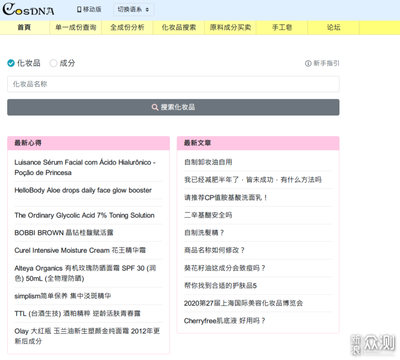Open article ending with 安全吗
Image resolution: width=400 pixels, height=360 pixels.
pos(208,215)
